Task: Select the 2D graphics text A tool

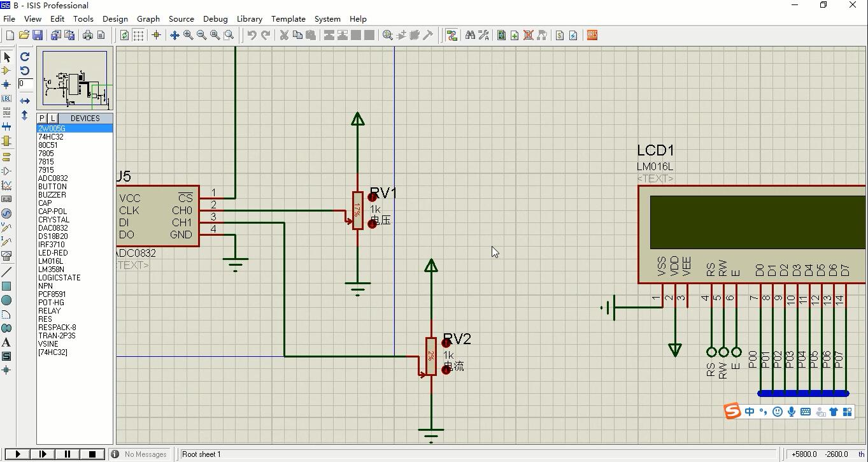Action: pyautogui.click(x=6, y=342)
